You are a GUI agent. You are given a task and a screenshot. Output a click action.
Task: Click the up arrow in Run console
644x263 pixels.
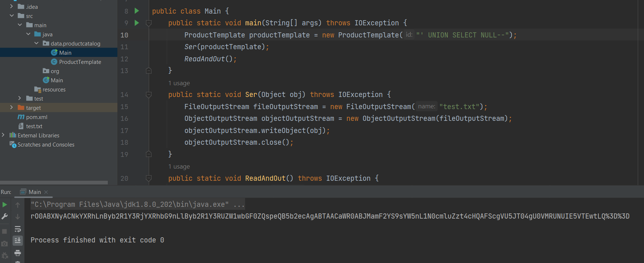click(x=18, y=205)
